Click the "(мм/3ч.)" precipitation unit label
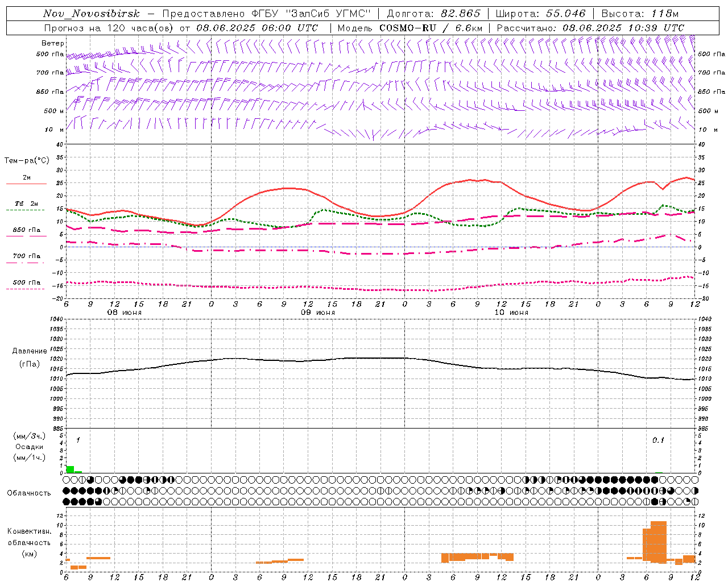Screen dimensions: 728x582 [30, 436]
